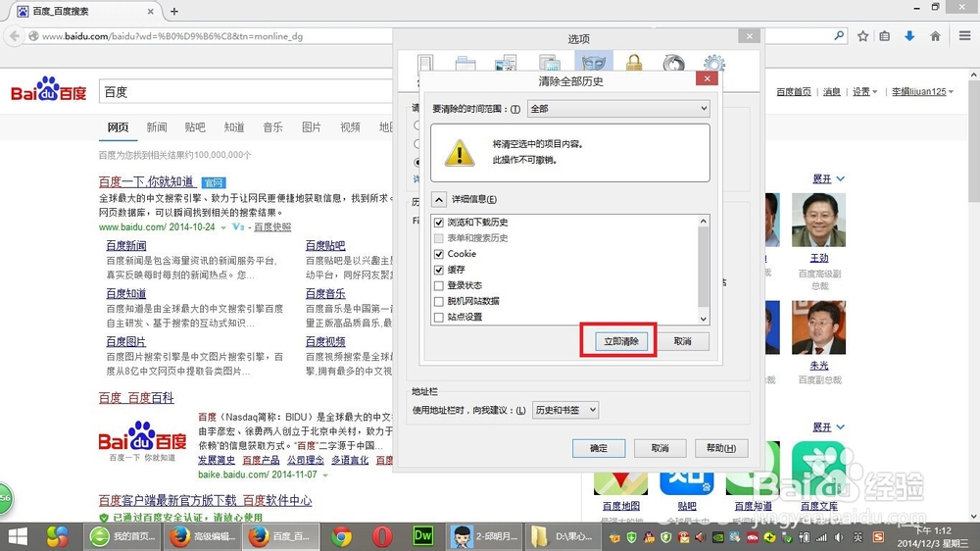Click the Baidu search input field

pos(246,92)
